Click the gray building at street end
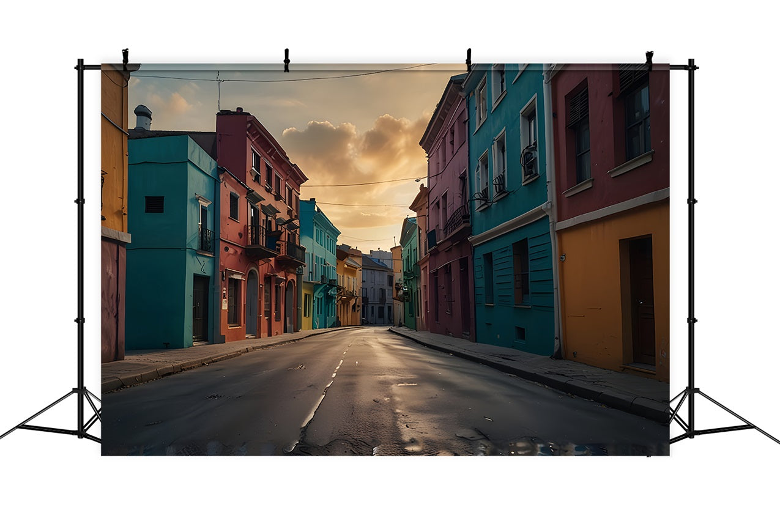 click(x=376, y=290)
